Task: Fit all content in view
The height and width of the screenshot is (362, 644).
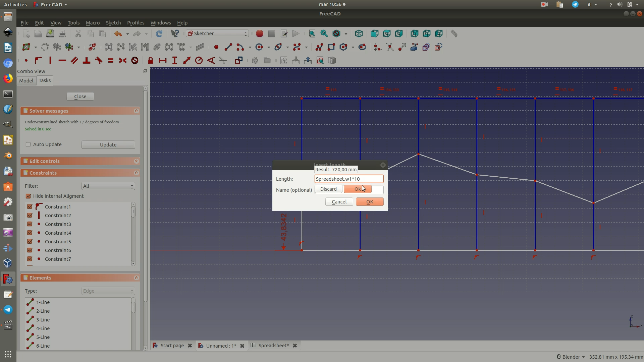Action: pyautogui.click(x=312, y=34)
